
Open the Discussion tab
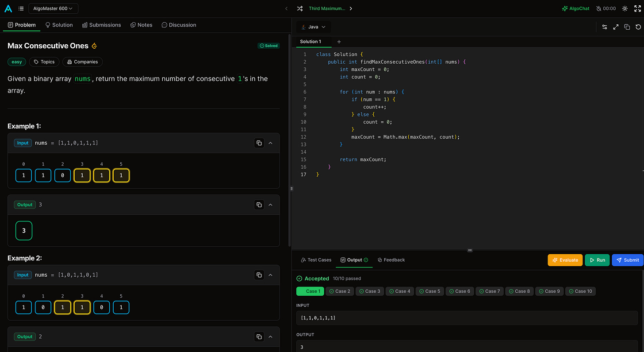coord(179,25)
